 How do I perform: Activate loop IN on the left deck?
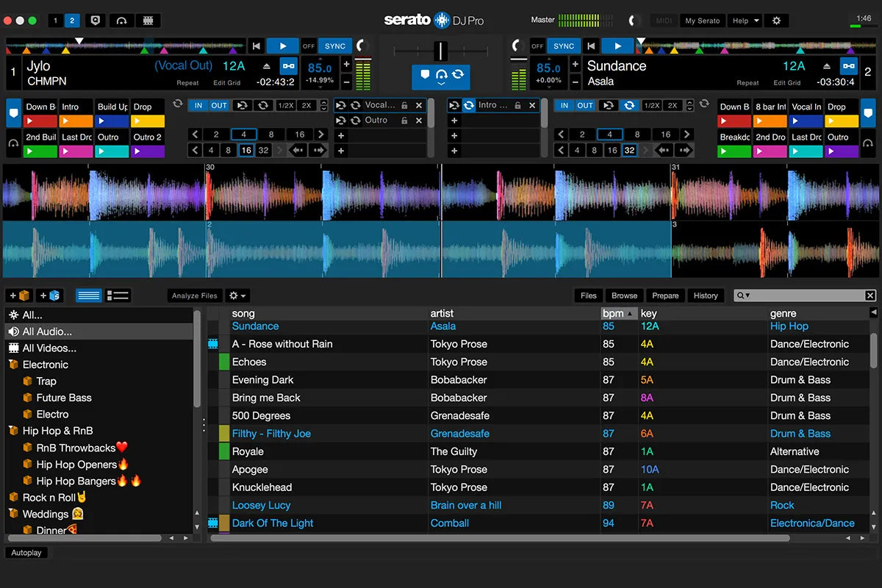click(x=197, y=105)
